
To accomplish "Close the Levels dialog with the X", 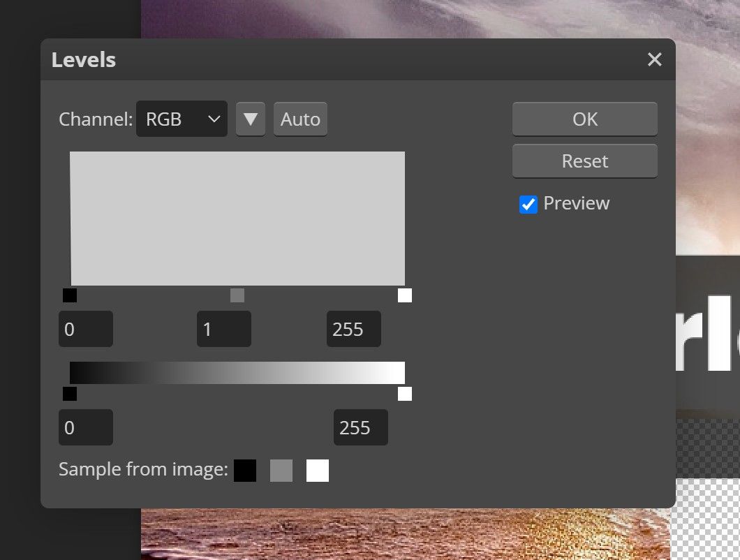I will point(654,59).
